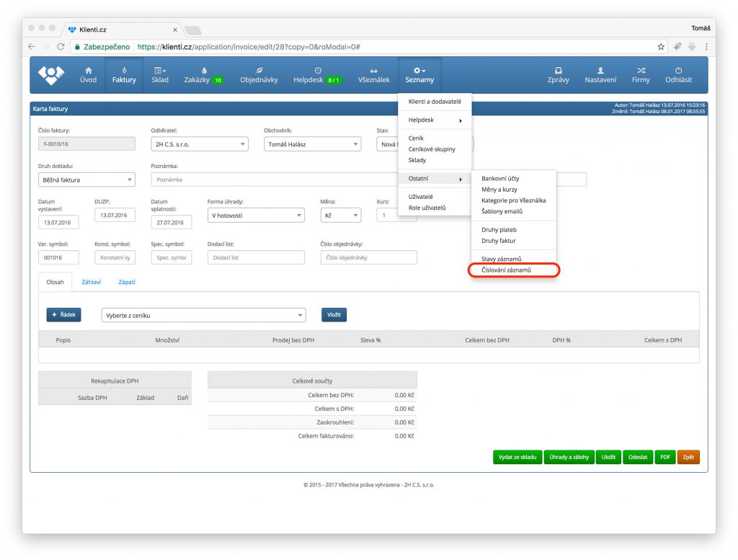The width and height of the screenshot is (738, 560).
Task: Expand the Odběratel dropdown
Action: [200, 144]
